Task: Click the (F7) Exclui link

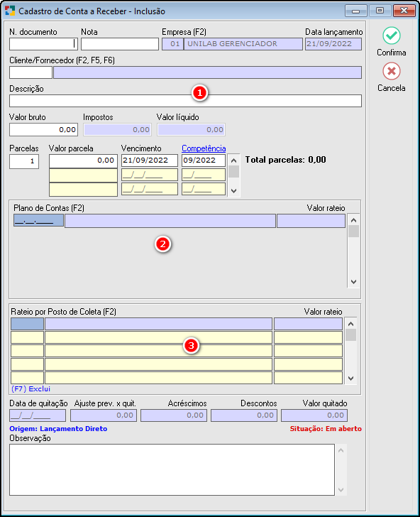Action: click(31, 388)
